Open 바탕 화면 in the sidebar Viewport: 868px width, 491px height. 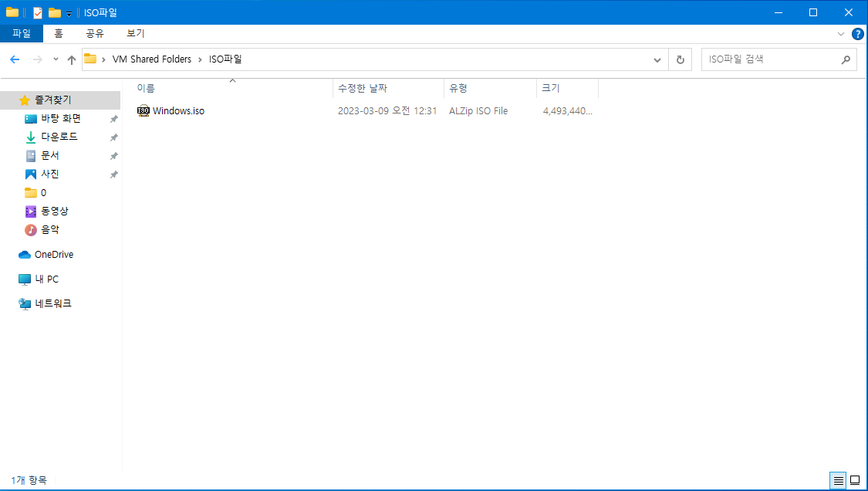61,119
